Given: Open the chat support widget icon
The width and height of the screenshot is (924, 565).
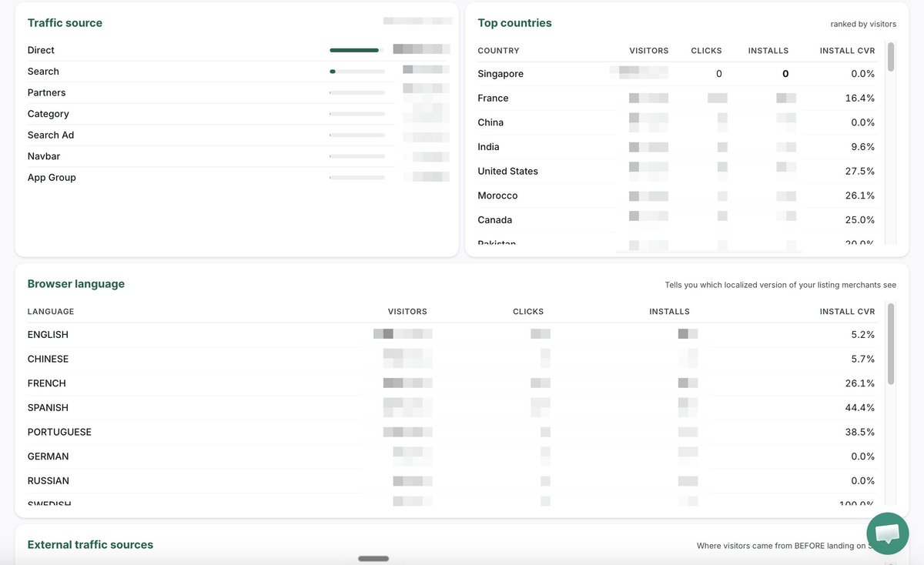Looking at the screenshot, I should click(887, 533).
